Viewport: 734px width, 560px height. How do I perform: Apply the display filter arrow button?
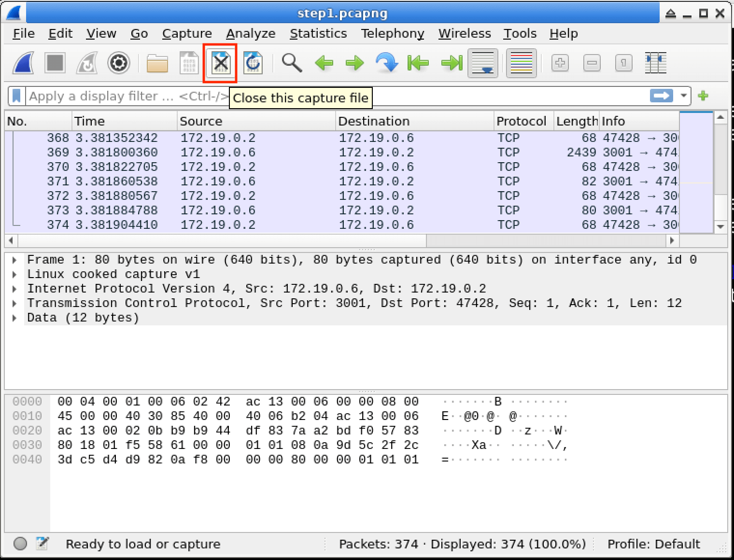(x=661, y=96)
